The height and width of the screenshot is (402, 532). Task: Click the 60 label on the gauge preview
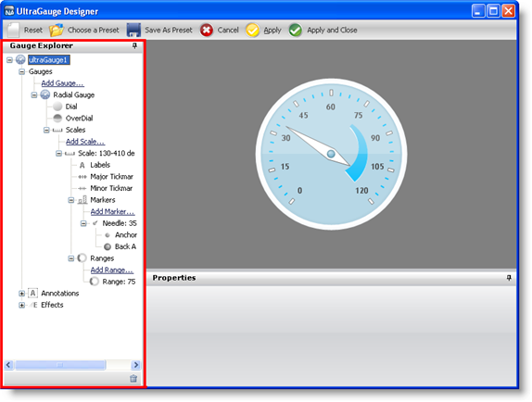point(331,107)
